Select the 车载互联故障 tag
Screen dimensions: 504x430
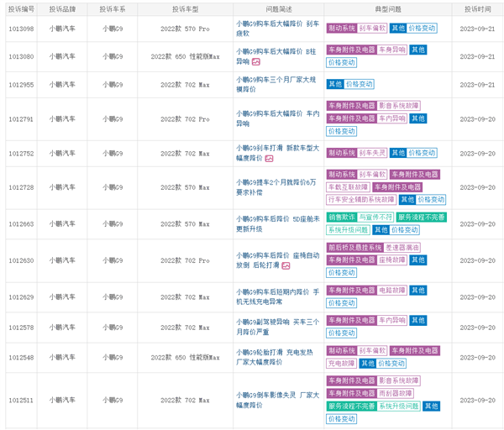(346, 187)
